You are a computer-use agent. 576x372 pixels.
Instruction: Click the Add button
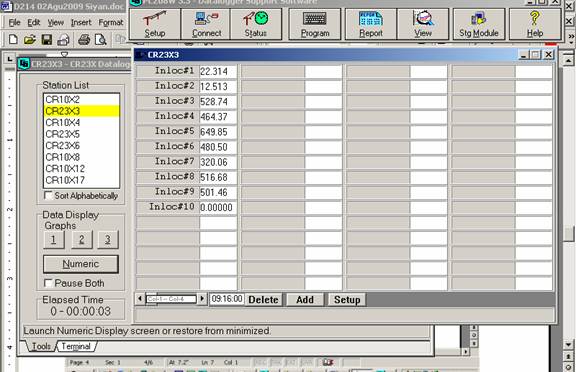pyautogui.click(x=305, y=300)
